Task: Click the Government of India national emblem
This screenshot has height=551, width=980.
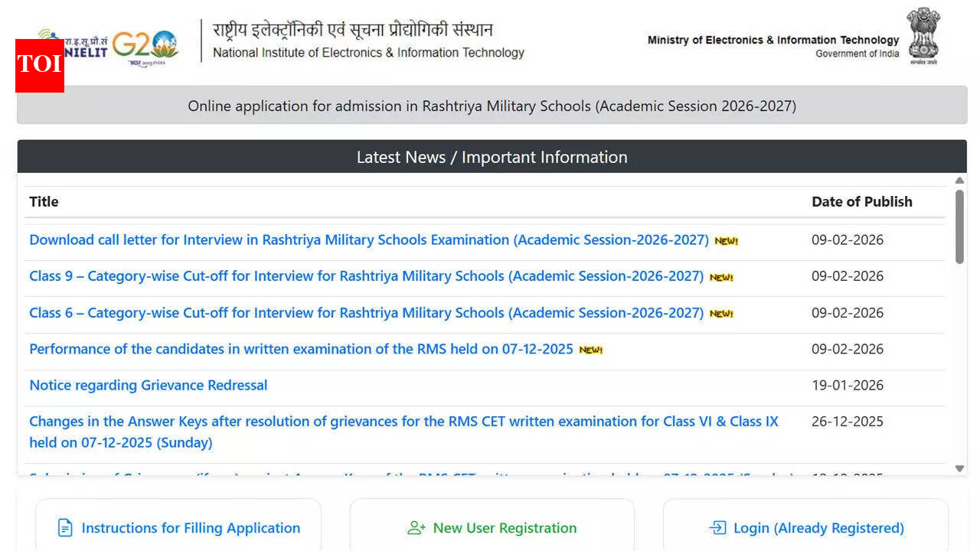Action: [924, 36]
